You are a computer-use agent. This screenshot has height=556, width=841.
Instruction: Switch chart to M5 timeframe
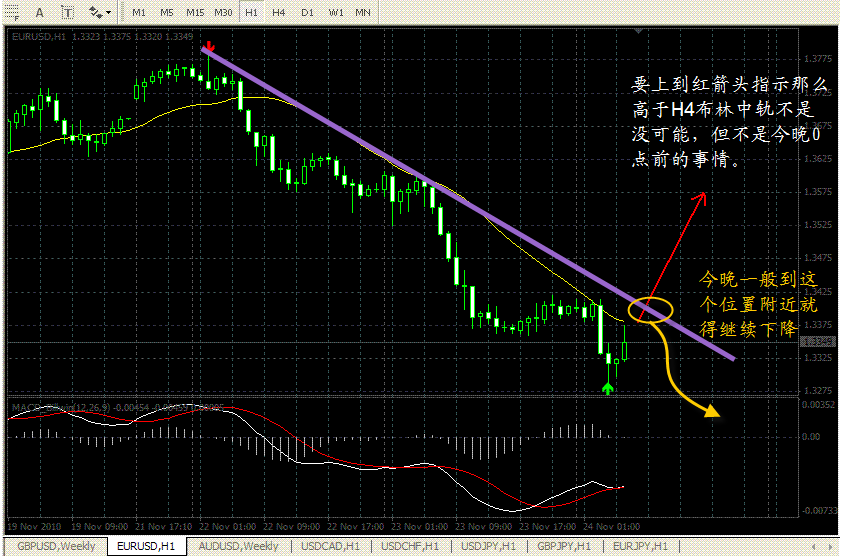click(x=167, y=12)
